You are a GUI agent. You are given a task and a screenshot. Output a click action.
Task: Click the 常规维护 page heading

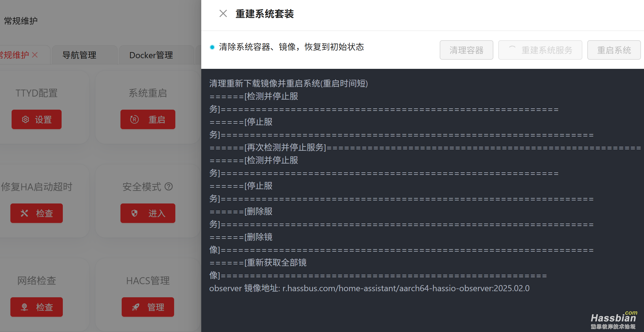pyautogui.click(x=21, y=21)
